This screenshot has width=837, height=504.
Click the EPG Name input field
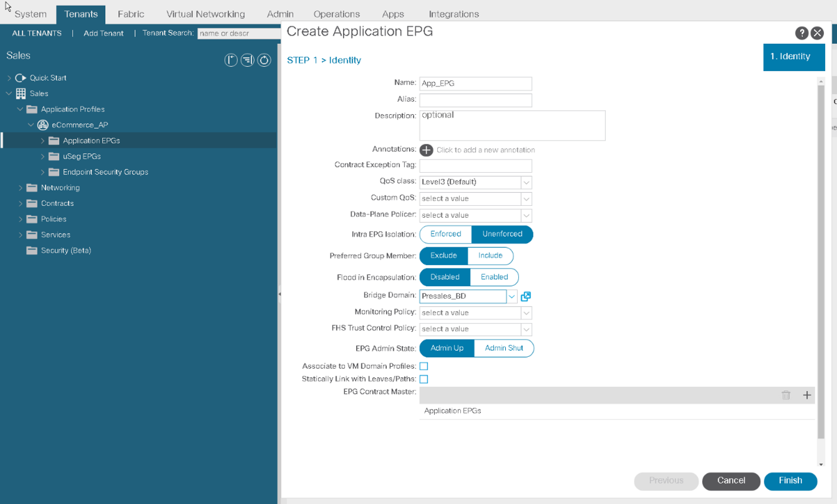pos(476,83)
